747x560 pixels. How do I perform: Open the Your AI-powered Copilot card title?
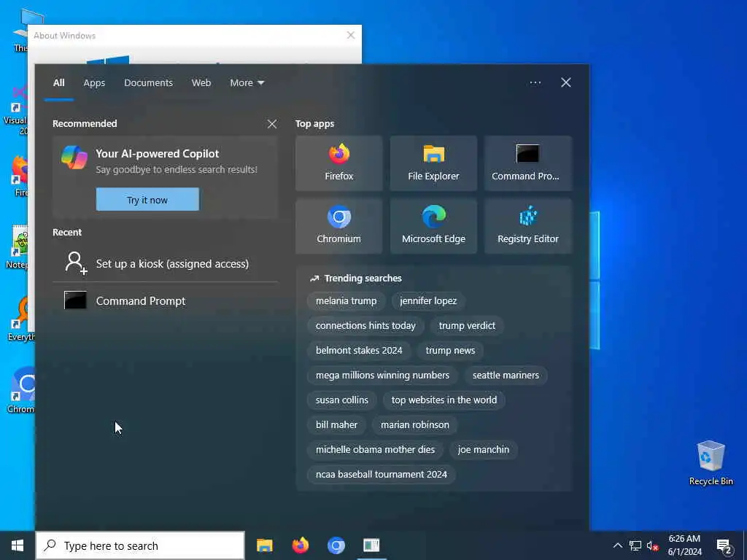(158, 154)
